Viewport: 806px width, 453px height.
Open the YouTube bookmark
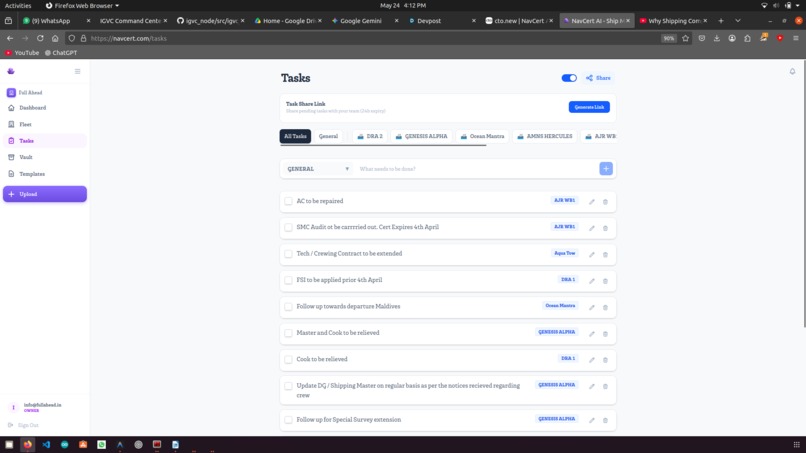tap(22, 52)
